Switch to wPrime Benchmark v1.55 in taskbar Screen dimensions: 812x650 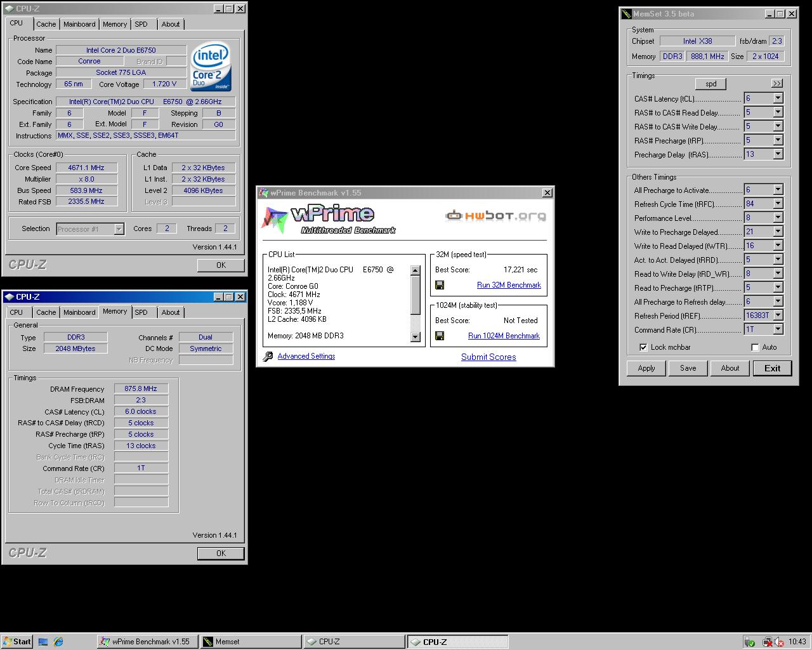pyautogui.click(x=148, y=642)
